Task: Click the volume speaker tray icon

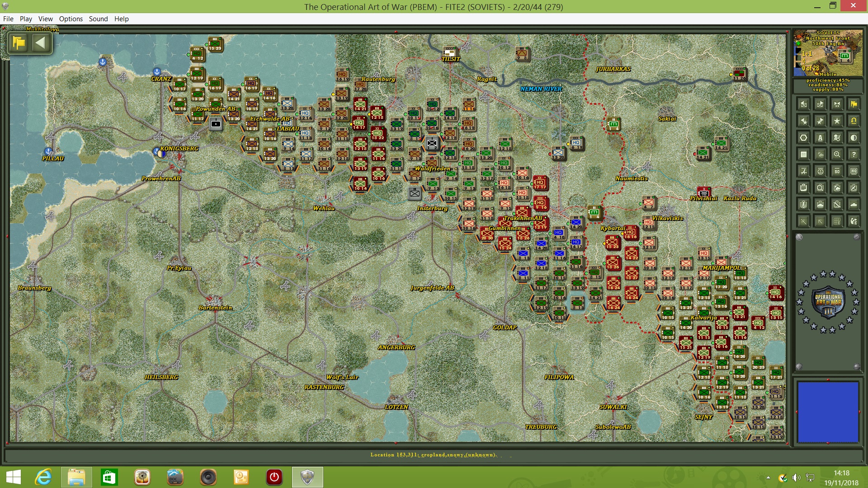Action: (796, 478)
